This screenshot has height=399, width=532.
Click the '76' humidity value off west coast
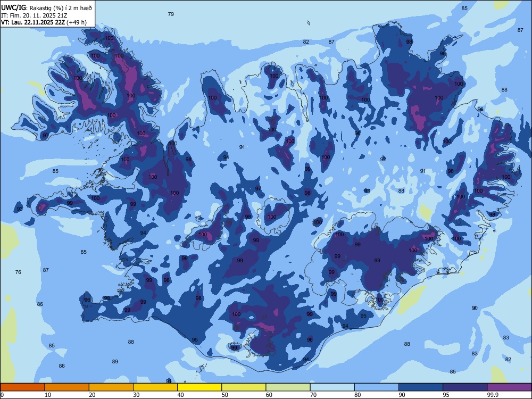pyautogui.click(x=18, y=272)
